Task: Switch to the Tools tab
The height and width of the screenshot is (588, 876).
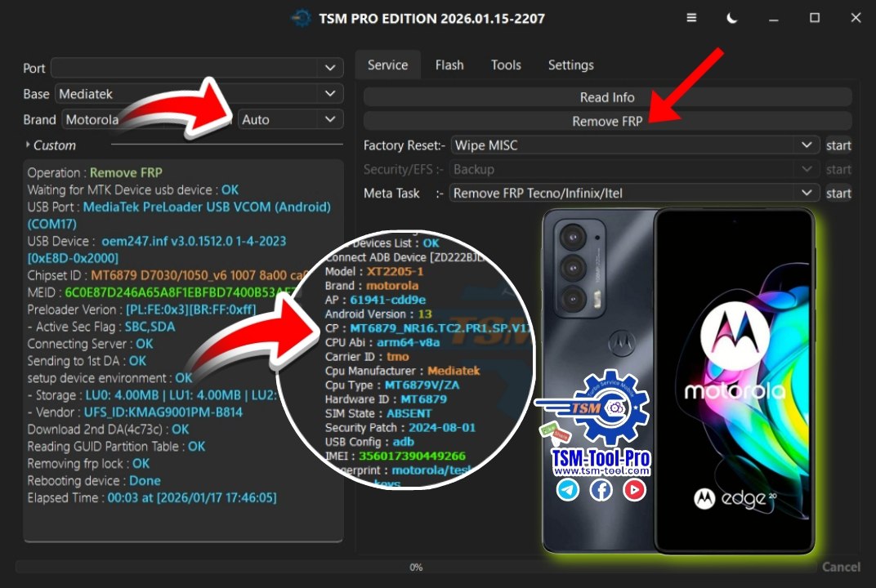Action: click(x=506, y=65)
